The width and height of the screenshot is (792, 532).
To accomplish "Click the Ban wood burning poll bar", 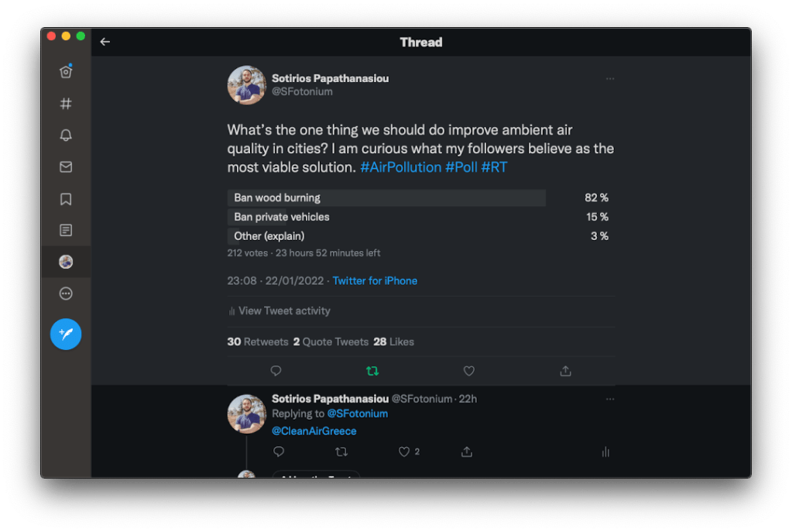I will click(386, 197).
